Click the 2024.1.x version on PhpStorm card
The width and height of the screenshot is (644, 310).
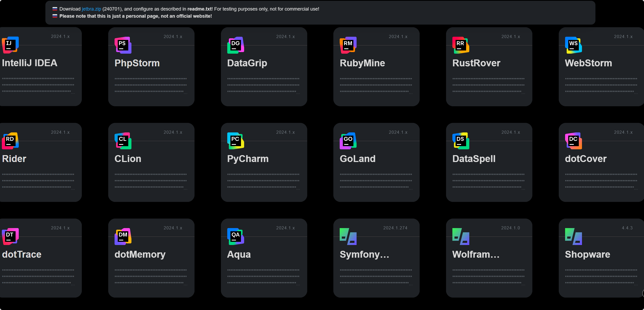[x=173, y=37]
